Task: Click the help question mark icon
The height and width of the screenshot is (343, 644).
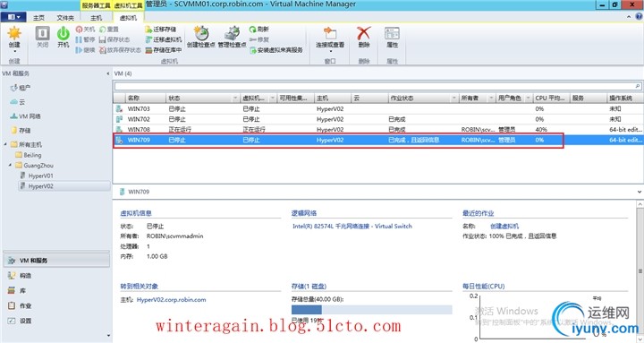Action: pyautogui.click(x=639, y=16)
